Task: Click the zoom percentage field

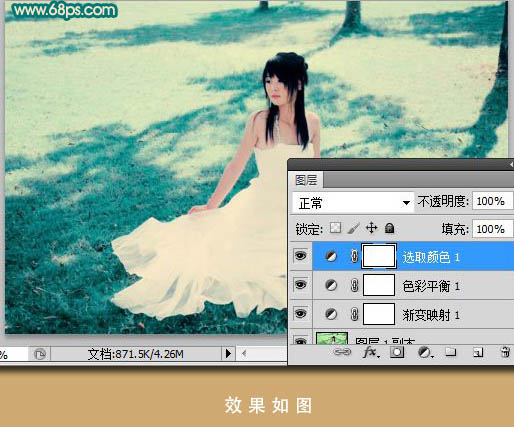Action: 13,354
